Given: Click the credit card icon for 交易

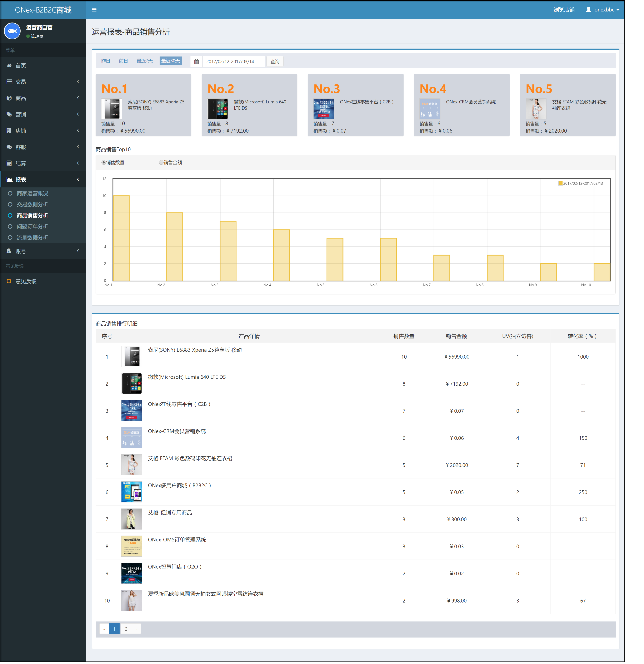Looking at the screenshot, I should [9, 82].
